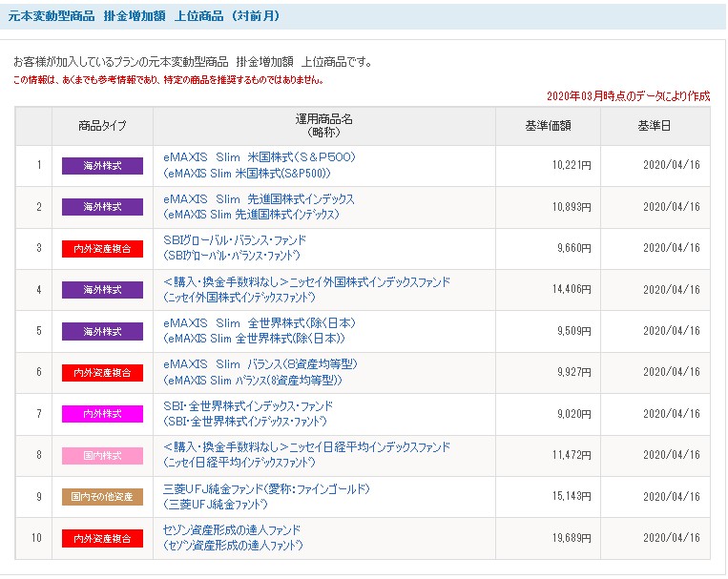The image size is (728, 579).
Task: Click the 元本変動型商品 掛金増加額 上位商品 heading
Action: pyautogui.click(x=144, y=16)
